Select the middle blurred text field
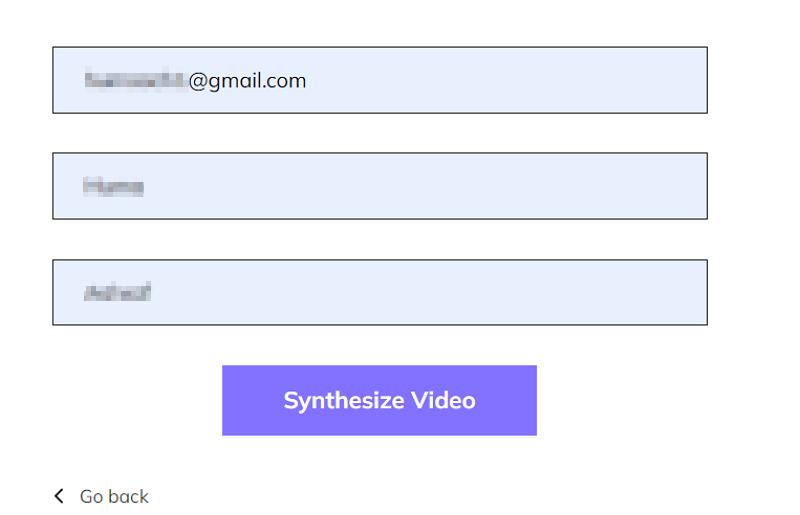 380,186
